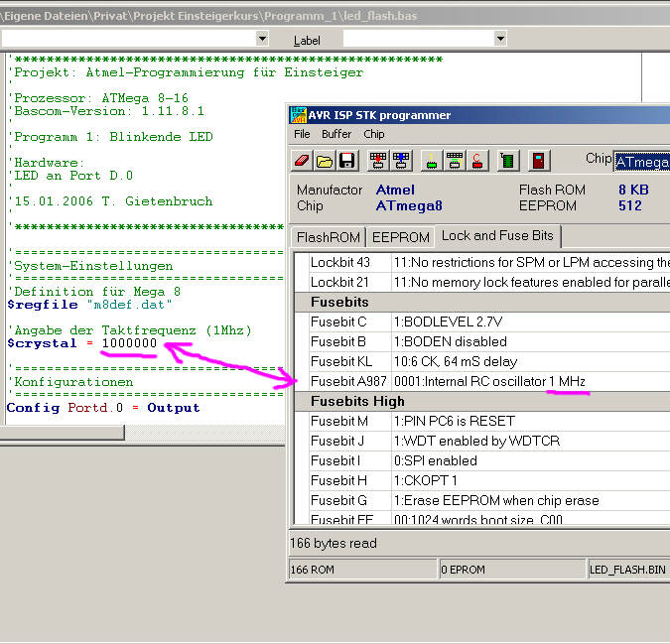
Task: Click the Fusebit KL row label
Action: pyautogui.click(x=350, y=362)
